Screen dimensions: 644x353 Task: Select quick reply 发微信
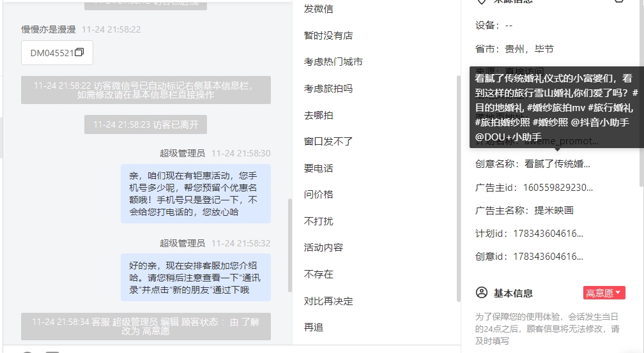pyautogui.click(x=318, y=9)
